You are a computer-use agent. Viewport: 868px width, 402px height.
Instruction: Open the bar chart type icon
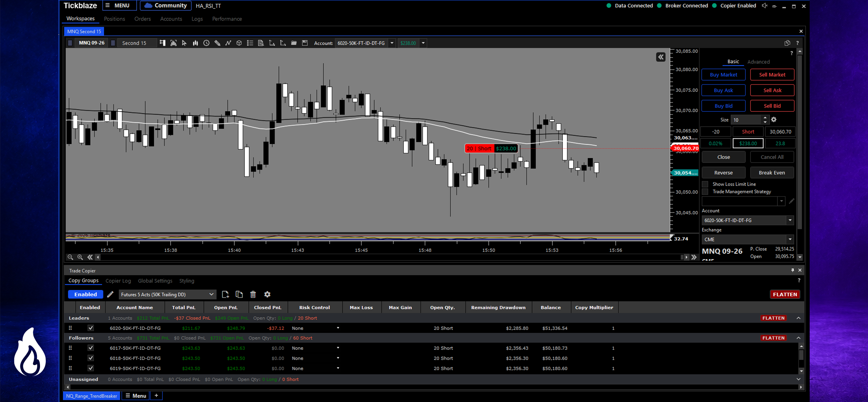pyautogui.click(x=195, y=43)
